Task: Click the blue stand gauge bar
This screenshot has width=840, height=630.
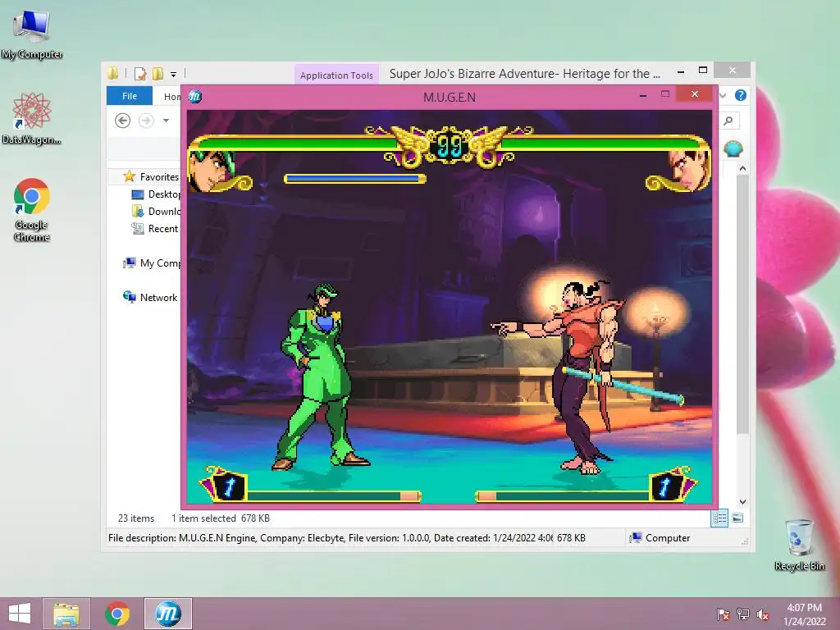Action: click(354, 178)
